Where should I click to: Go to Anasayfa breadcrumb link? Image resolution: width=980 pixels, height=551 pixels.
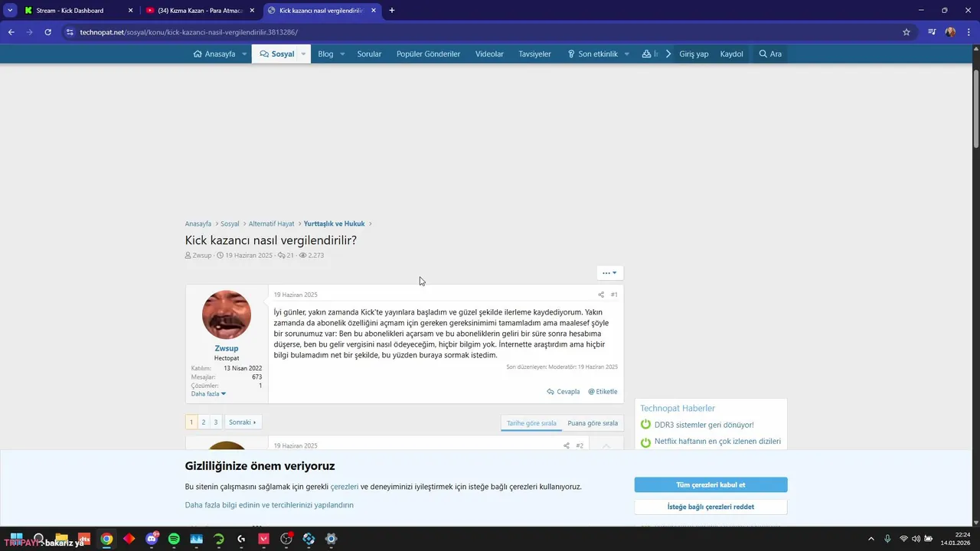(198, 223)
